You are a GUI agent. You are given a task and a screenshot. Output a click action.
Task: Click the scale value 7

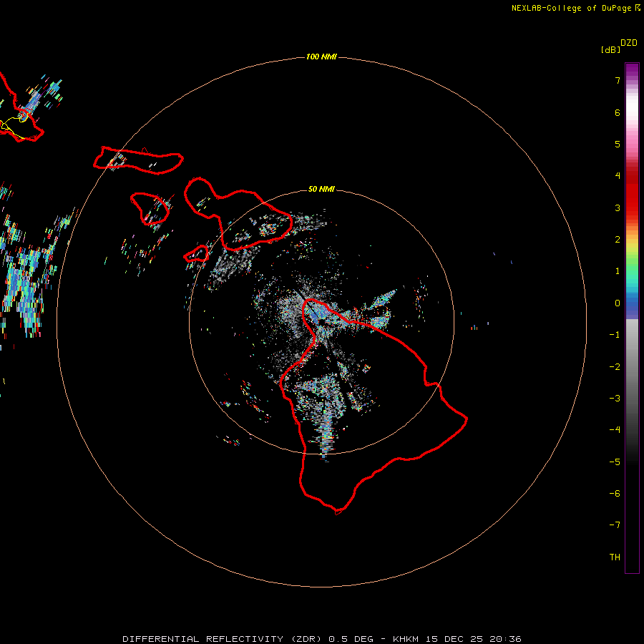tap(618, 80)
